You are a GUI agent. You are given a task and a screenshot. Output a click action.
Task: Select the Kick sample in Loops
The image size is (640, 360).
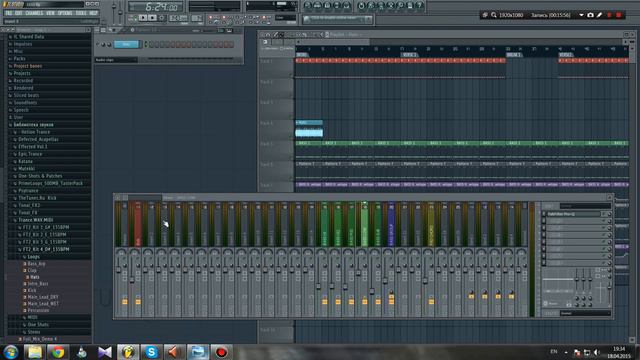tap(32, 290)
